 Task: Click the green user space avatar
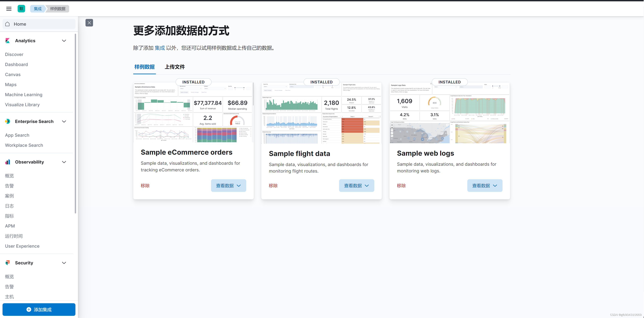coord(21,9)
